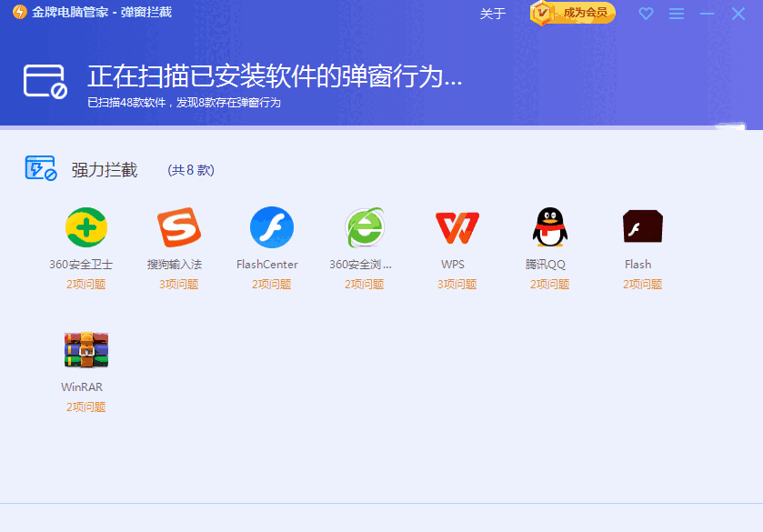Select the 腾讯QQ penguin icon
763x532 pixels.
point(549,227)
